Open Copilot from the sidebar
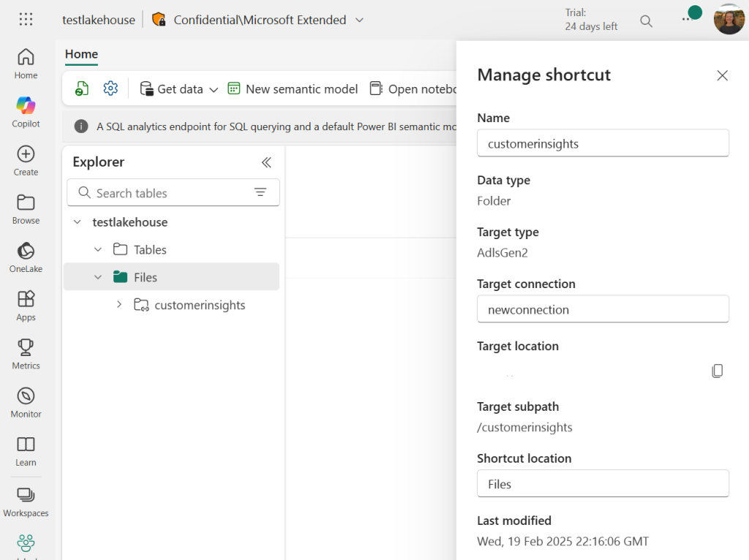 click(26, 112)
